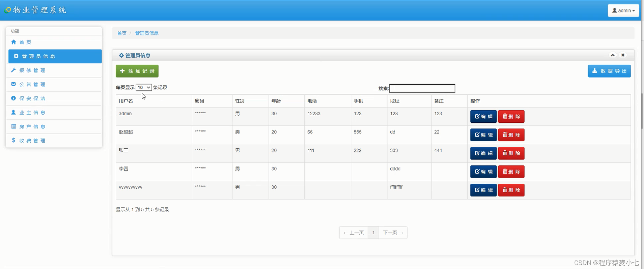Open 收费管理 sidebar entry
This screenshot has width=644, height=269.
pos(54,141)
